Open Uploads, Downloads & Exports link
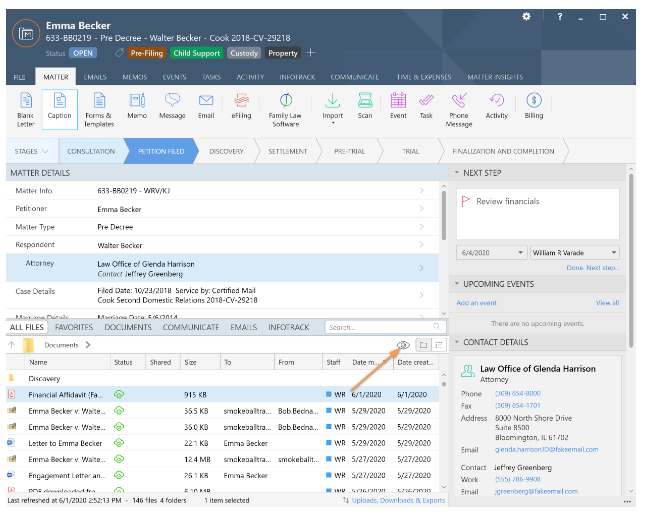 398,500
